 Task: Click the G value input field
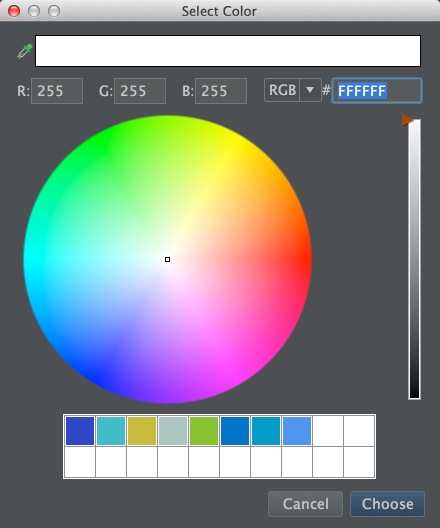click(140, 91)
